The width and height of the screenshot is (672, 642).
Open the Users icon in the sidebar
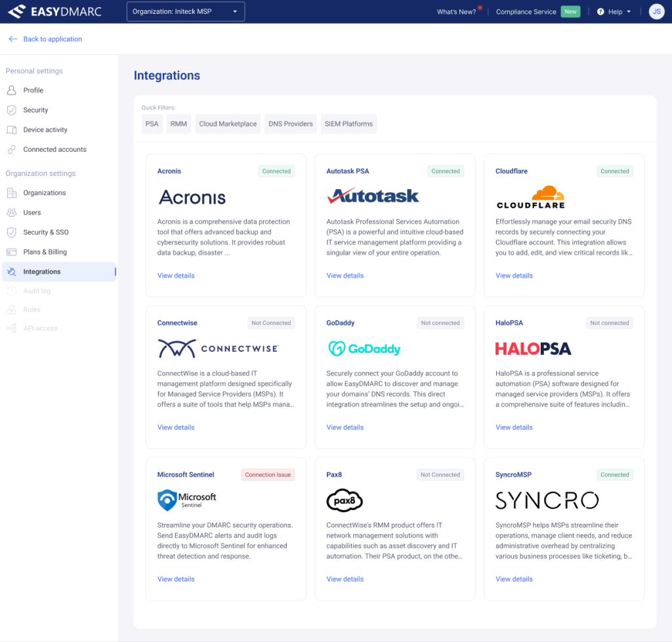11,213
